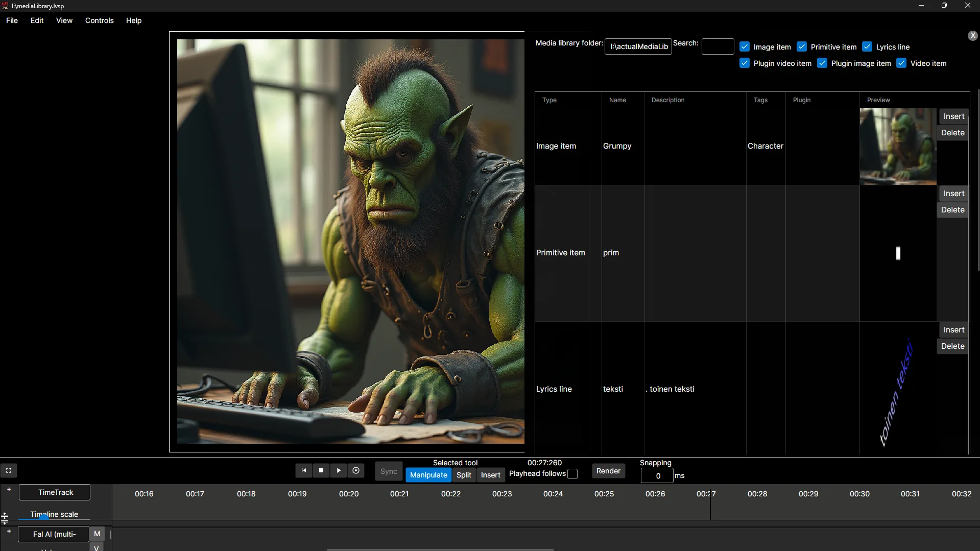Open the Controls menu

(99, 20)
